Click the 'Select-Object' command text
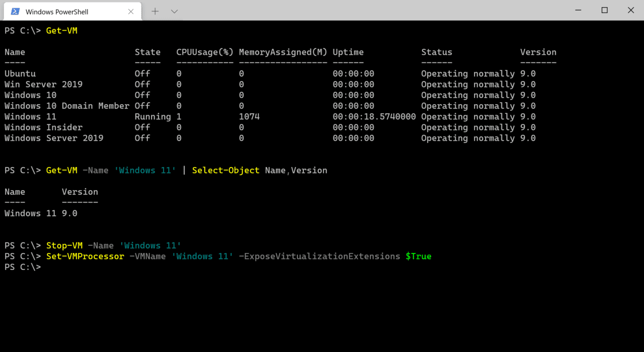This screenshot has height=352, width=644. [x=226, y=170]
